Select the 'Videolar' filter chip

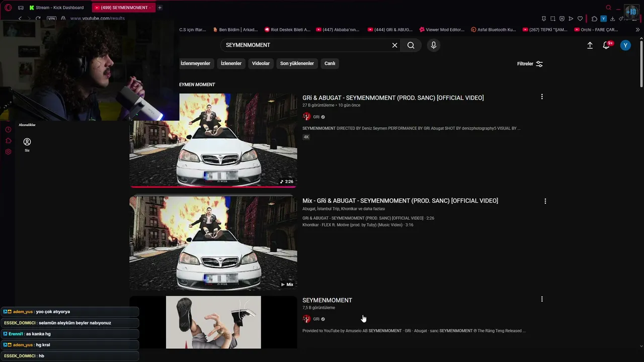click(261, 63)
